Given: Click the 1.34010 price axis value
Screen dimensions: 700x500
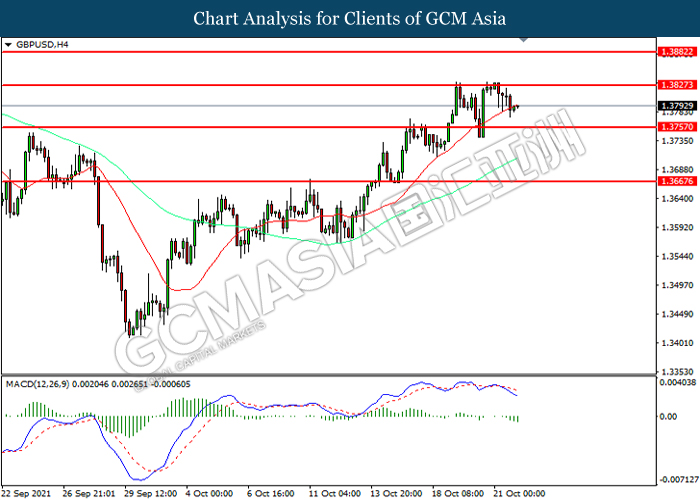Looking at the screenshot, I should (x=677, y=343).
